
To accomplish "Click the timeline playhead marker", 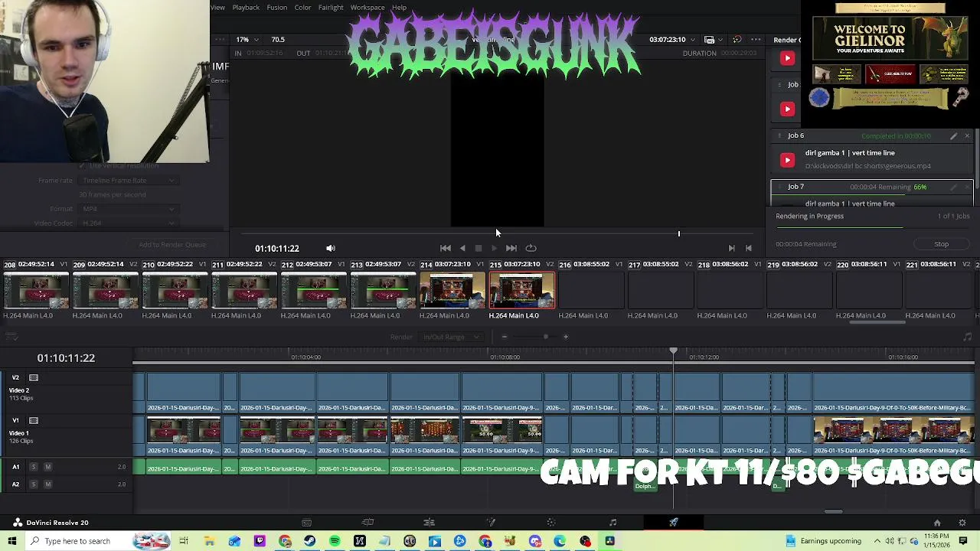I will click(673, 351).
